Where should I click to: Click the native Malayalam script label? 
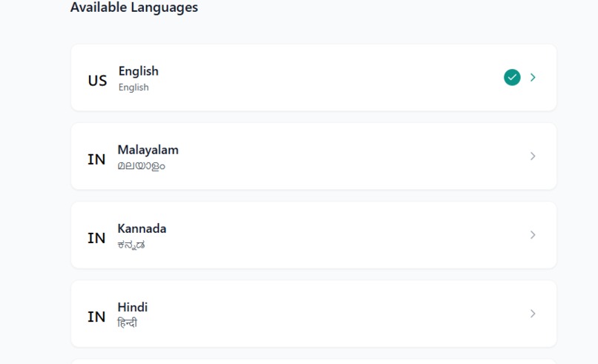click(142, 166)
